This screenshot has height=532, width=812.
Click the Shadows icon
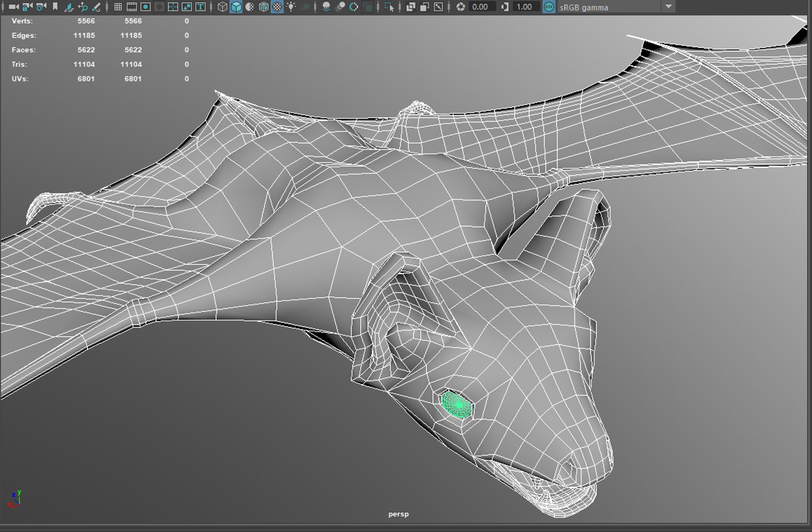click(305, 7)
